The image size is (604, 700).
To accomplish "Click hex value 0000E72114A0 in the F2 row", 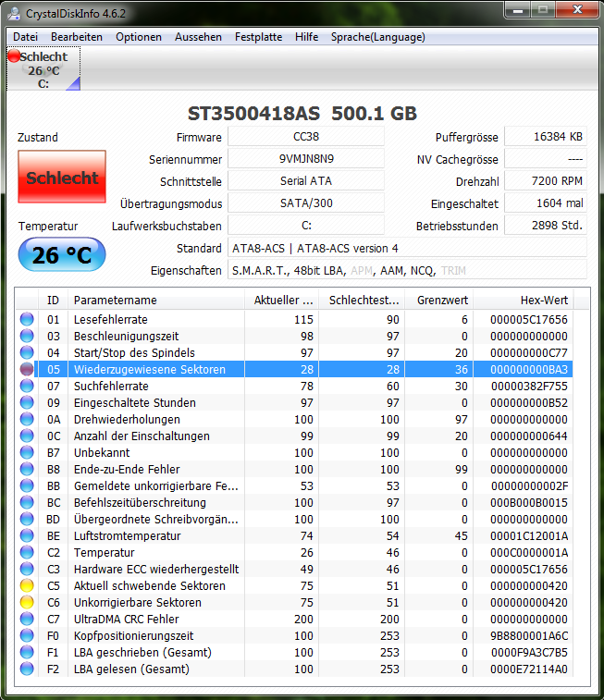I will click(529, 669).
